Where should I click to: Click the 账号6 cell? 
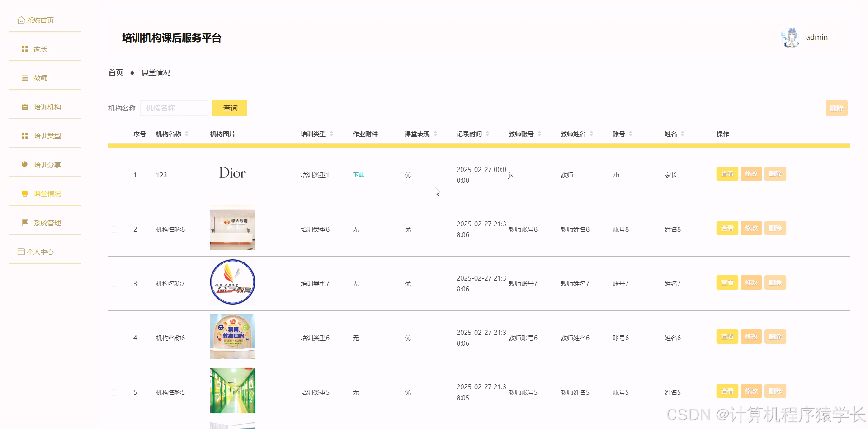[x=621, y=338]
